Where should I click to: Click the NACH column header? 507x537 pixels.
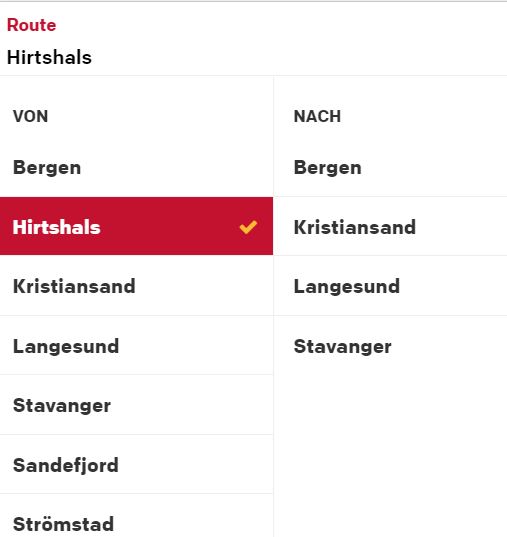coord(317,116)
